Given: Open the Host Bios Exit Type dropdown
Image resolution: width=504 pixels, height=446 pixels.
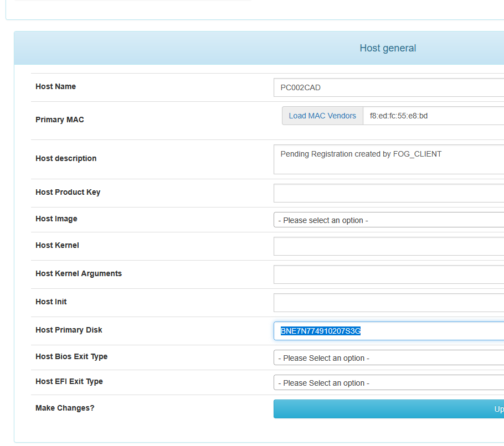Looking at the screenshot, I should coord(389,357).
